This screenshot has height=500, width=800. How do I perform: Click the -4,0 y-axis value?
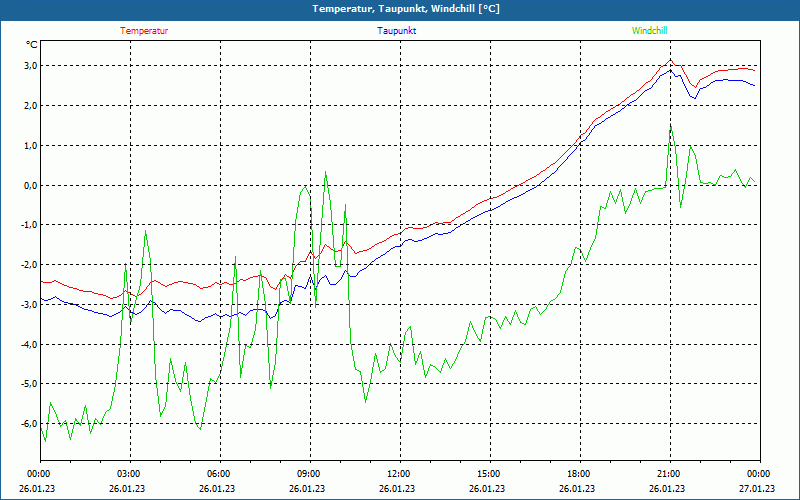(30, 344)
